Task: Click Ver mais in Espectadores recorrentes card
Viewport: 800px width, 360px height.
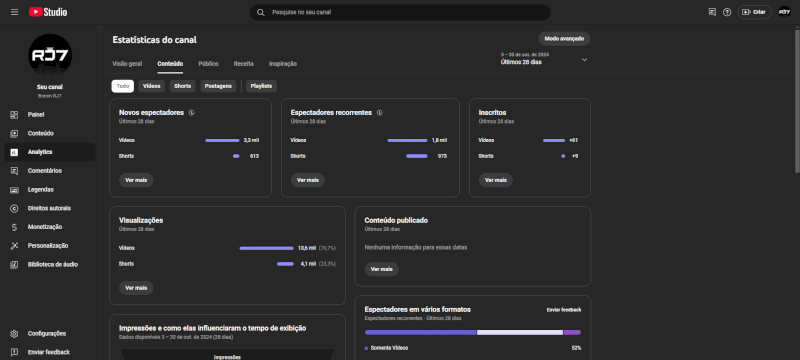Action: 308,180
